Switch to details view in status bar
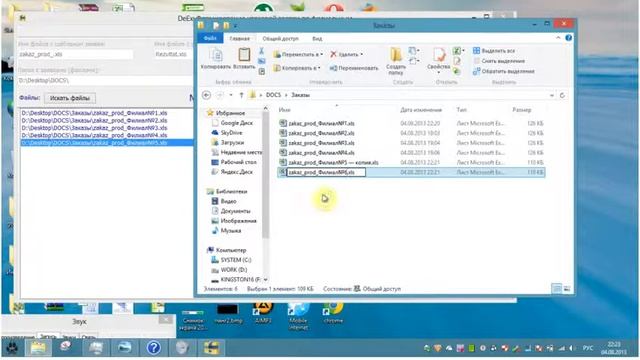Screen dimensions: 640x360 (557, 289)
